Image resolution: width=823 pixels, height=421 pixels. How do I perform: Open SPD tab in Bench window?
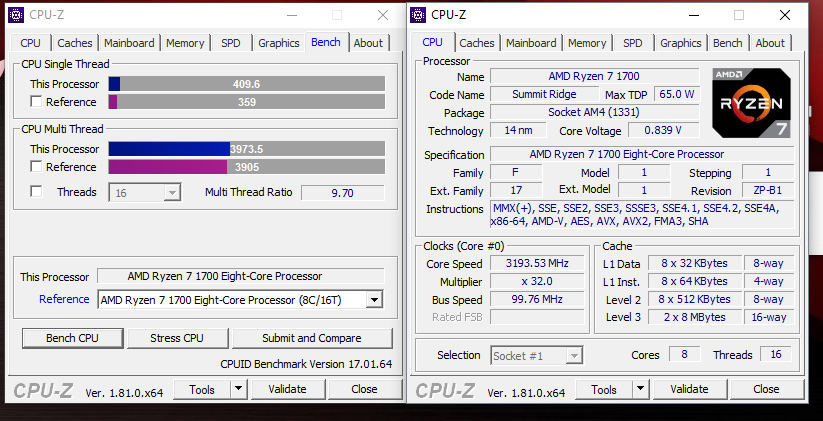click(230, 43)
